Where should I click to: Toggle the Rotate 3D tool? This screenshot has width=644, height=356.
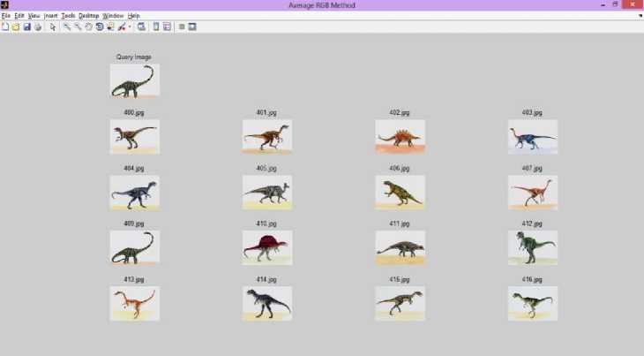[99, 27]
